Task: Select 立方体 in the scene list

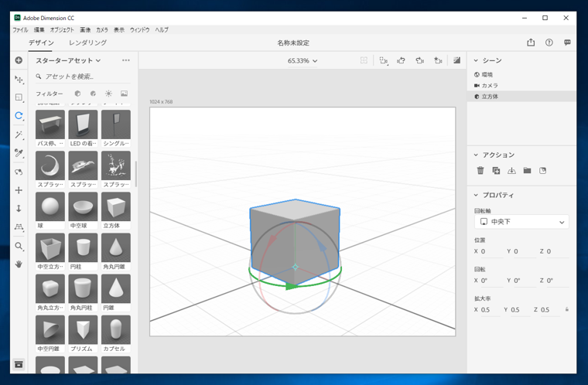Action: [521, 97]
